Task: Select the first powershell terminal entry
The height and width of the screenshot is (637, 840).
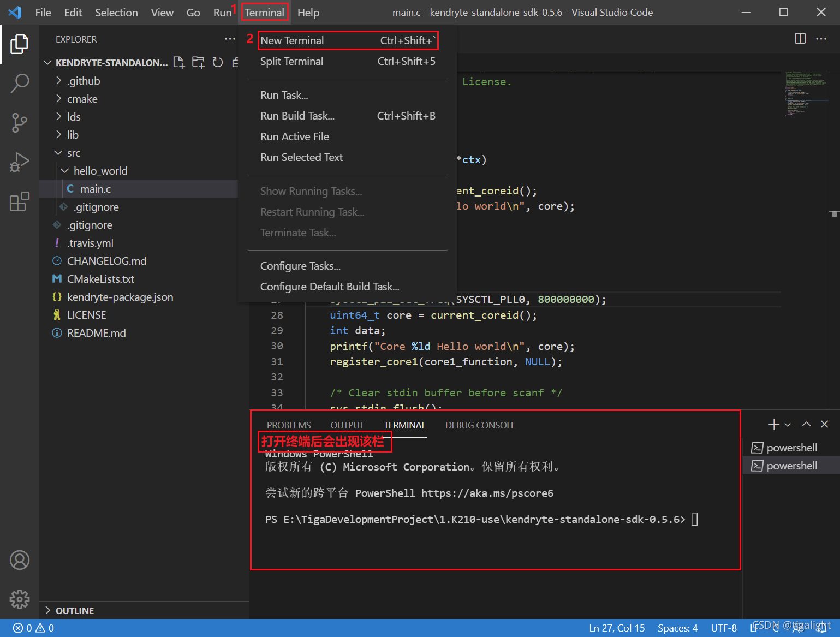Action: coord(791,448)
